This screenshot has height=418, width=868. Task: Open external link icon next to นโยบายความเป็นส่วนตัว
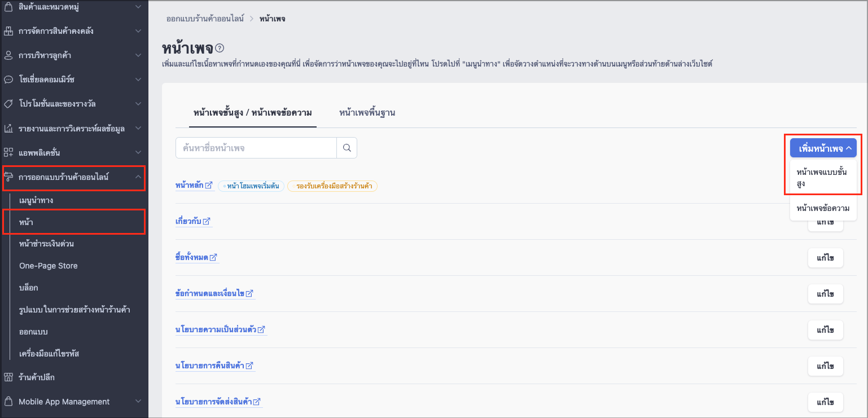point(261,329)
